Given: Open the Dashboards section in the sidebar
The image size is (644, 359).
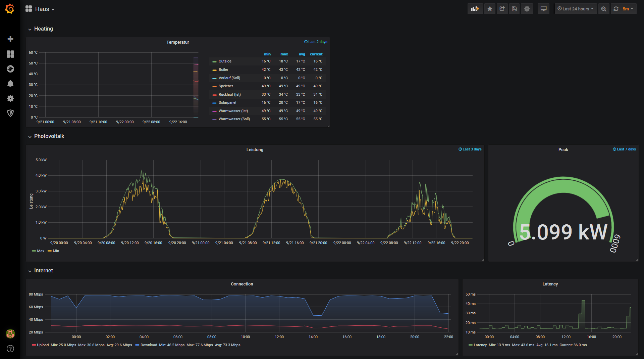Looking at the screenshot, I should [10, 54].
